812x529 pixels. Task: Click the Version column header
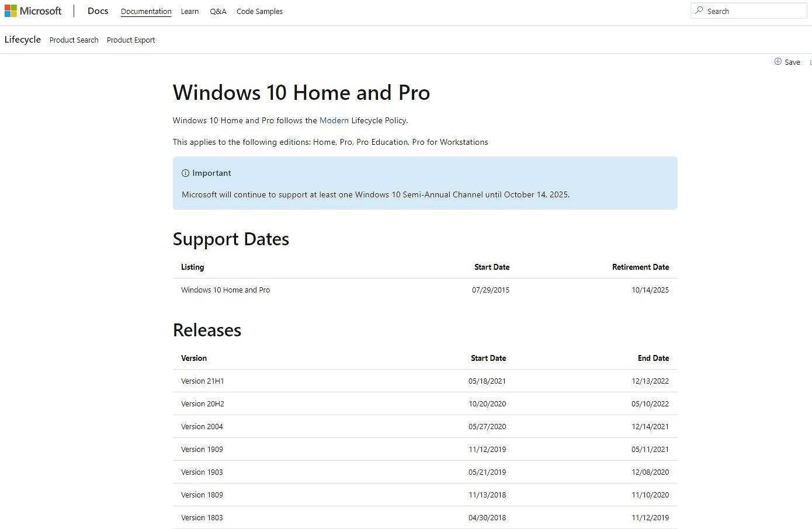coord(194,358)
